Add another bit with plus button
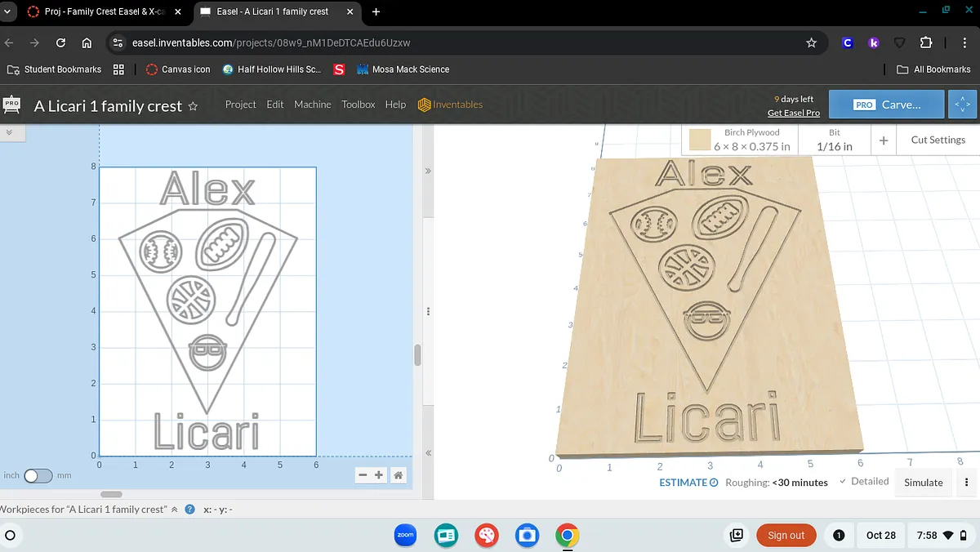 point(884,140)
